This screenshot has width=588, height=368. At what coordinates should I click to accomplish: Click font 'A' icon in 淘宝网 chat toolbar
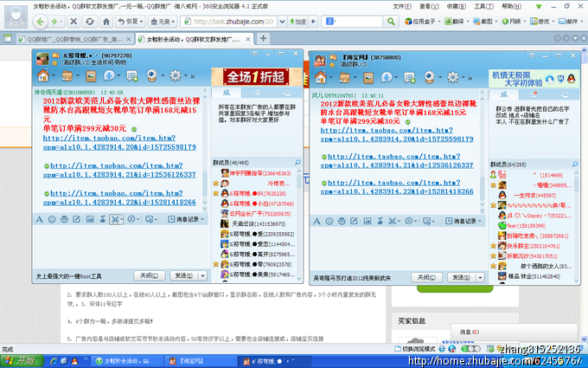point(316,221)
